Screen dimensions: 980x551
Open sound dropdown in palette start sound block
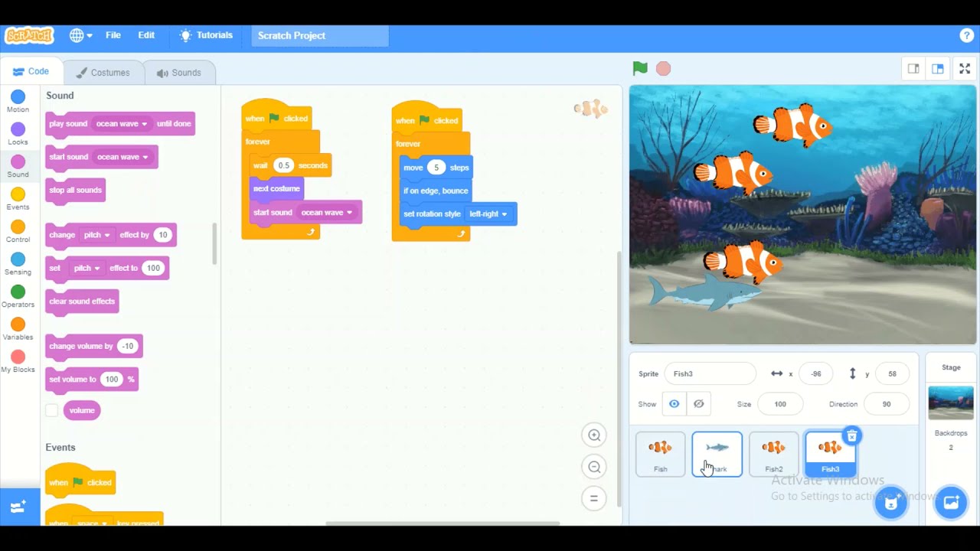pos(122,157)
